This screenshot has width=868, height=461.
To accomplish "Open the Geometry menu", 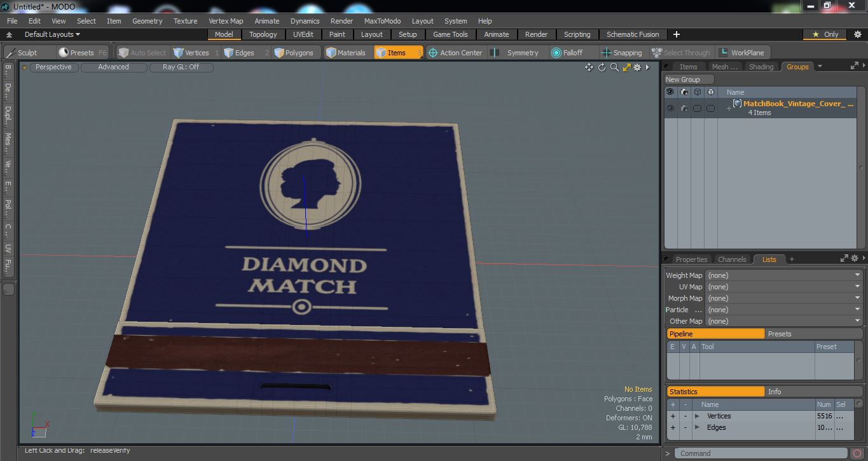I will point(147,21).
